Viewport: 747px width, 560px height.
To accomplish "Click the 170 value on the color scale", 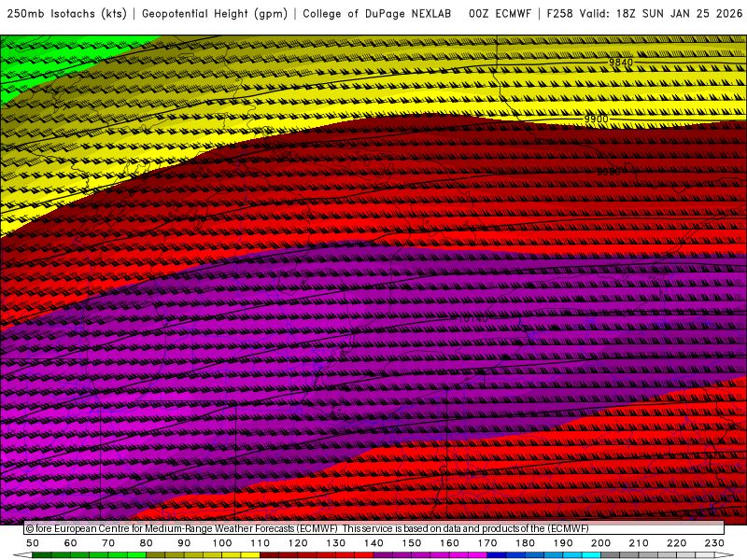I will (x=487, y=543).
